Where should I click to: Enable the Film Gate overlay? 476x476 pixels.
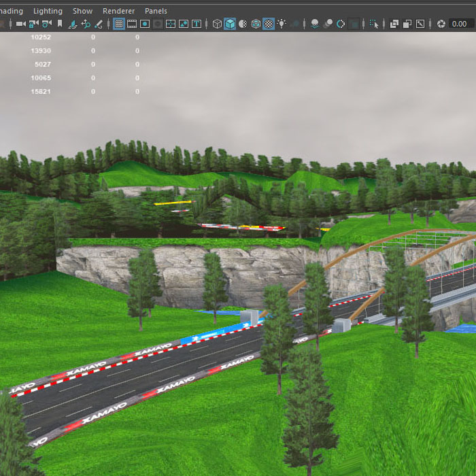click(x=132, y=24)
